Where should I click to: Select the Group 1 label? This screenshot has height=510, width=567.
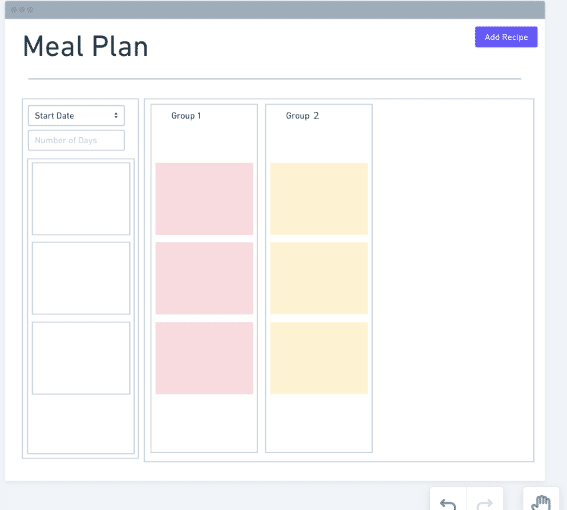(186, 116)
